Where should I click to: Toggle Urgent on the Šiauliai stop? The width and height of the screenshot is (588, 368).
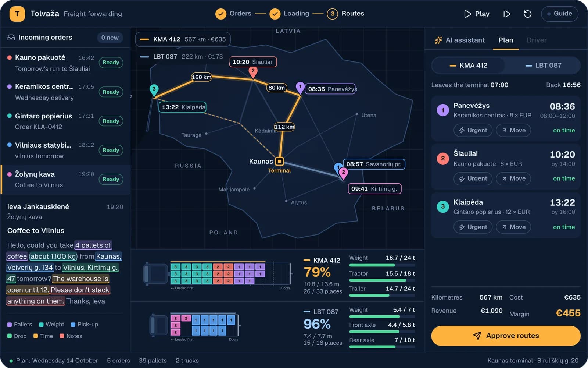[x=473, y=178]
